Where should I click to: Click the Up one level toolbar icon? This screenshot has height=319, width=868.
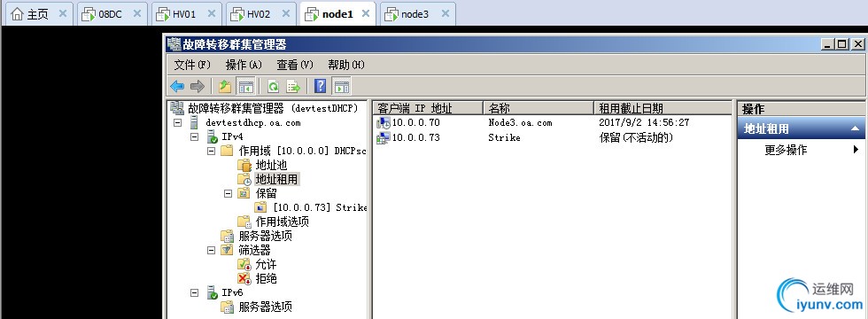coord(224,87)
